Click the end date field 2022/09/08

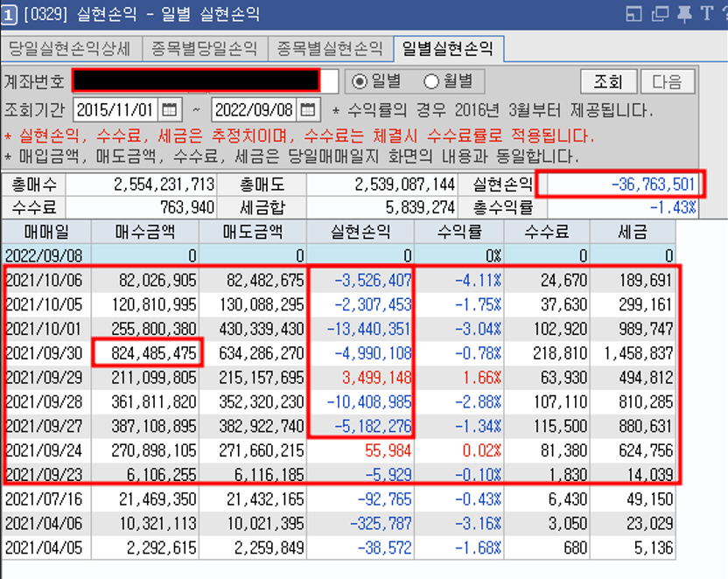pos(254,110)
